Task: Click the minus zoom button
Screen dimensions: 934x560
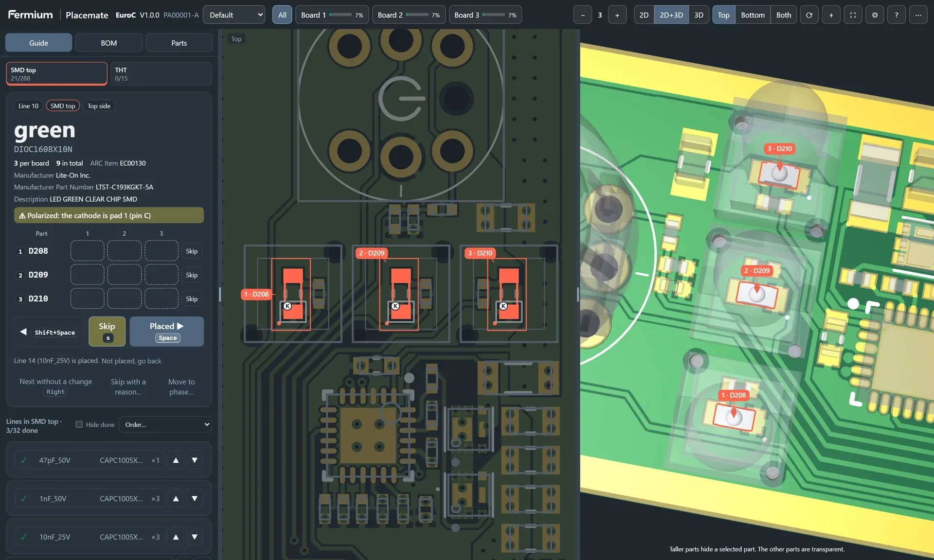Action: (x=582, y=15)
